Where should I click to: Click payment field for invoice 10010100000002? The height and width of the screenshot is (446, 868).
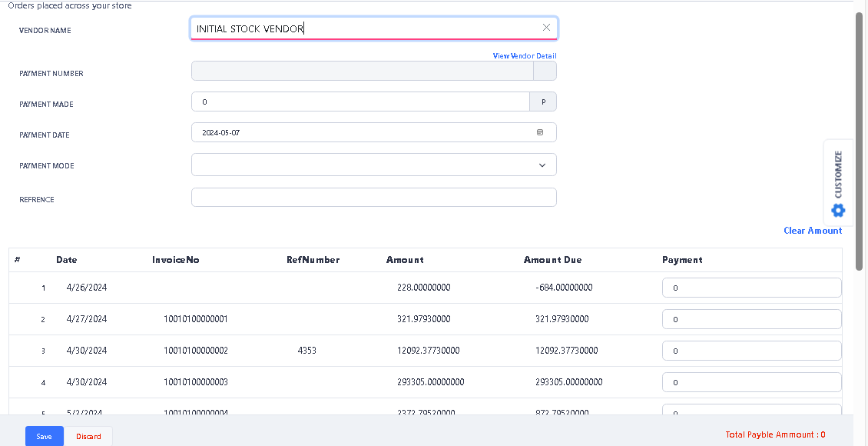tap(751, 351)
